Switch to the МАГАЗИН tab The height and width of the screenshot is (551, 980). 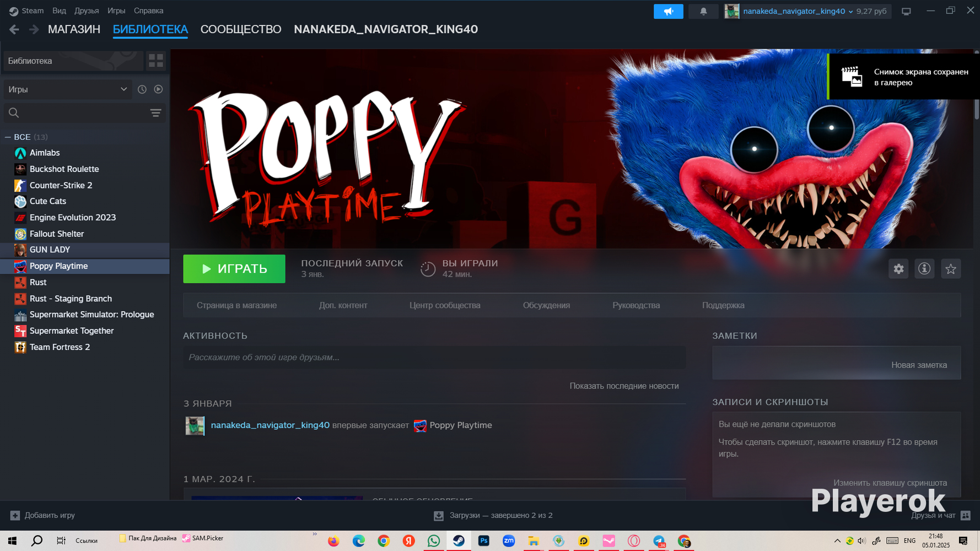pyautogui.click(x=74, y=30)
